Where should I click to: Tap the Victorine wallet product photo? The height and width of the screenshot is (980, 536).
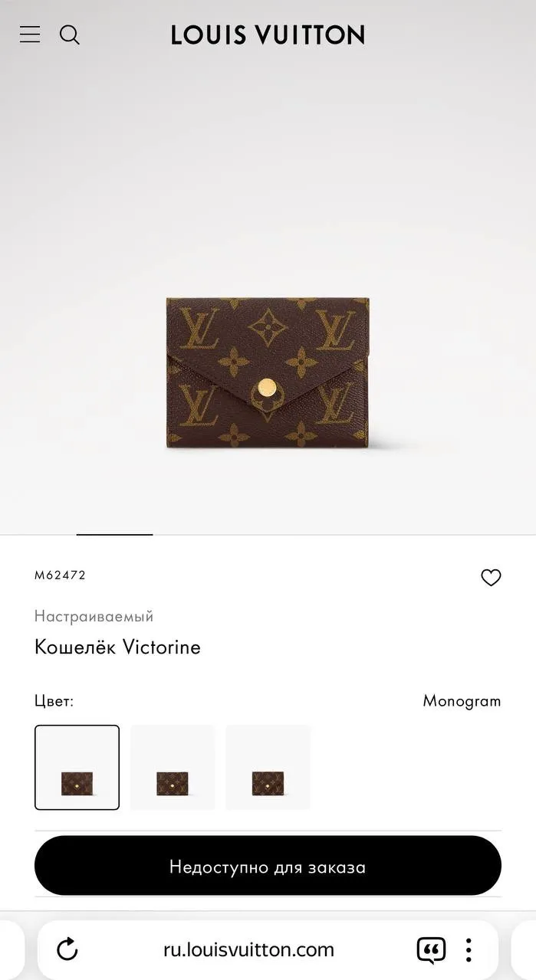coord(268,373)
